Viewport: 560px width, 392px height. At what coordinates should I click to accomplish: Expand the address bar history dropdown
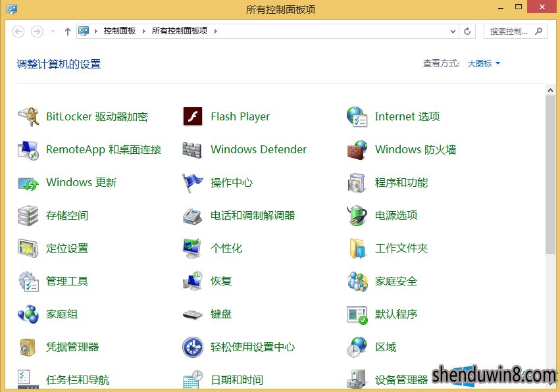click(453, 32)
